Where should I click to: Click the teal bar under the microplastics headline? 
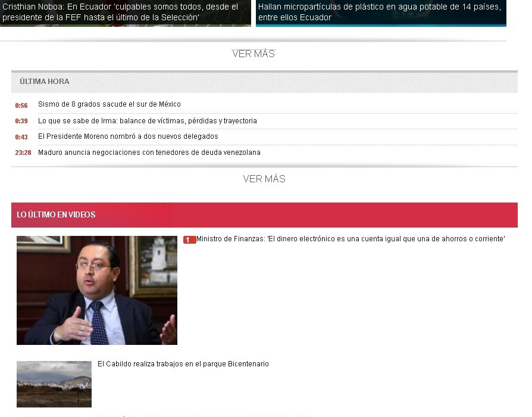pyautogui.click(x=381, y=25)
